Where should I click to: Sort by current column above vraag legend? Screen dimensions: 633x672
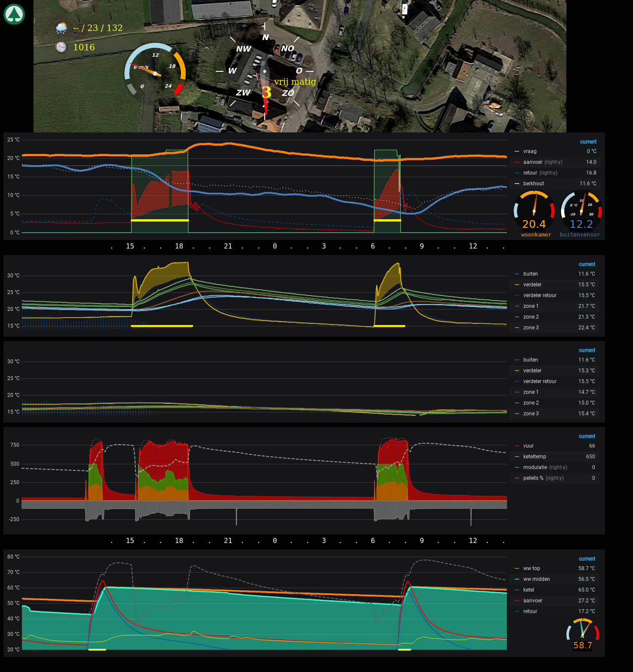pos(588,142)
